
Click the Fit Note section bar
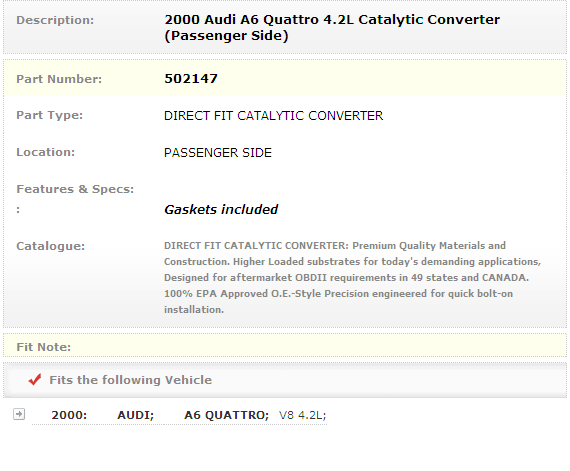285,346
